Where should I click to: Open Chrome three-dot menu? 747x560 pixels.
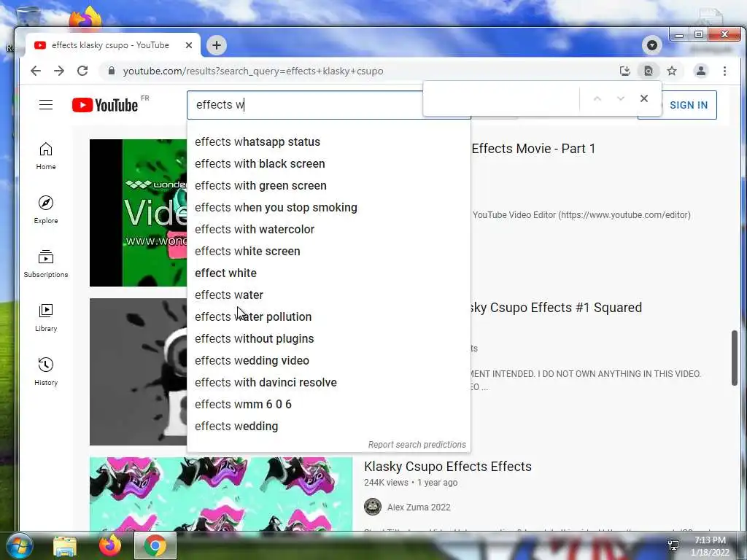click(x=724, y=71)
